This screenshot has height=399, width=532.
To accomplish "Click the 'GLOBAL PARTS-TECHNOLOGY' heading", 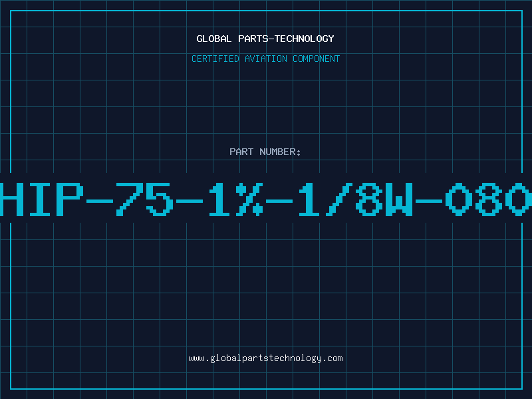I will point(265,39).
